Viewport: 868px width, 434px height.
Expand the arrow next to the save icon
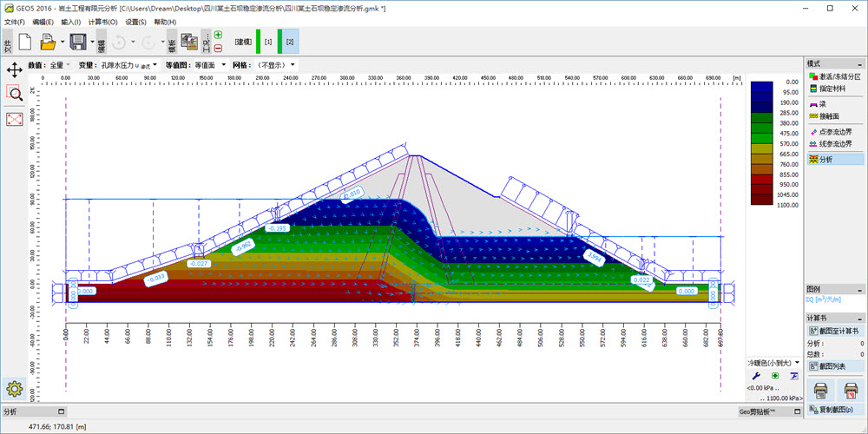[91, 42]
